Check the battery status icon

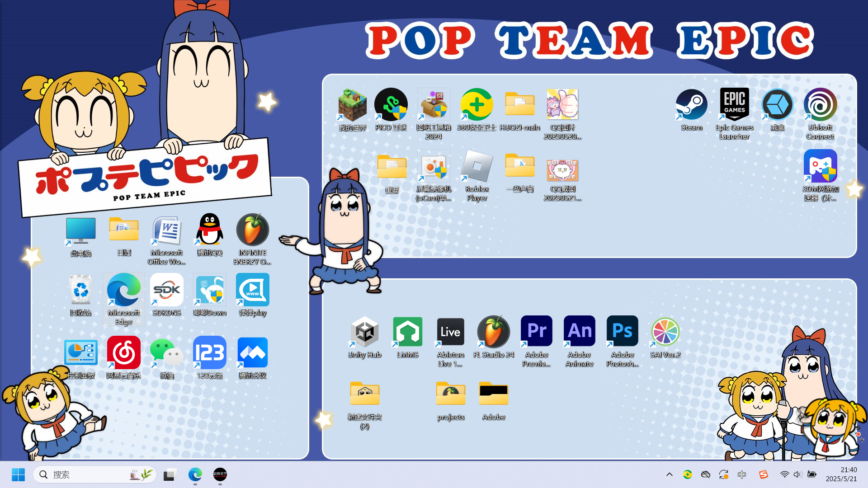point(812,474)
